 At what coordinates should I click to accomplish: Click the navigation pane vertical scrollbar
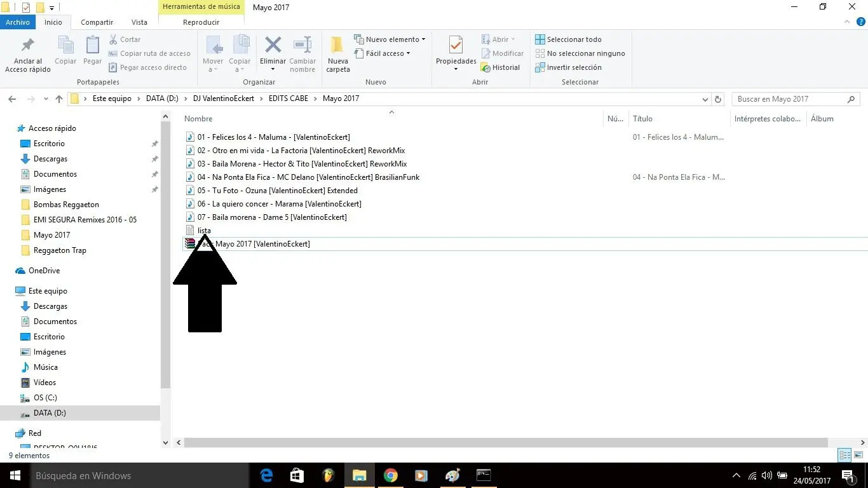(x=166, y=254)
